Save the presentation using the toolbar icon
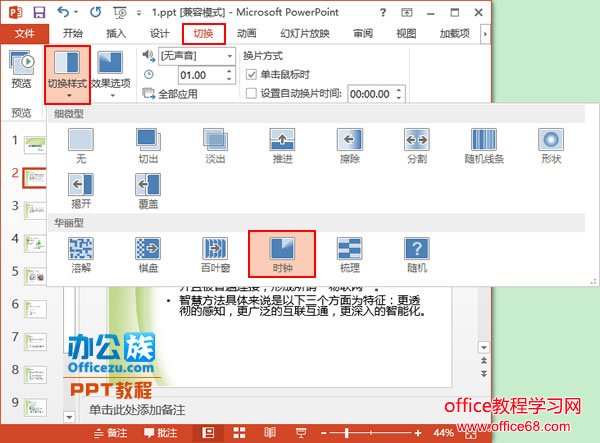Image resolution: width=600 pixels, height=443 pixels. [x=39, y=12]
